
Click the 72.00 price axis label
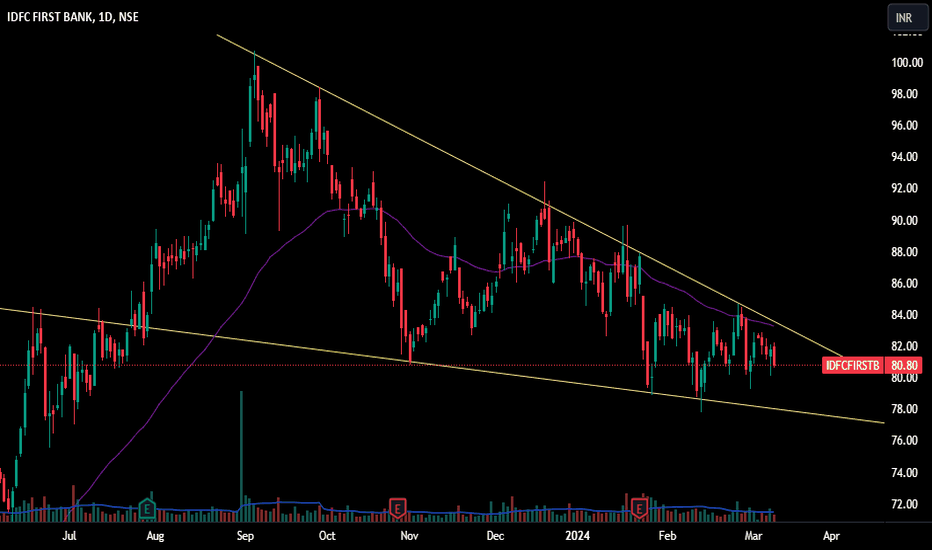click(x=905, y=504)
